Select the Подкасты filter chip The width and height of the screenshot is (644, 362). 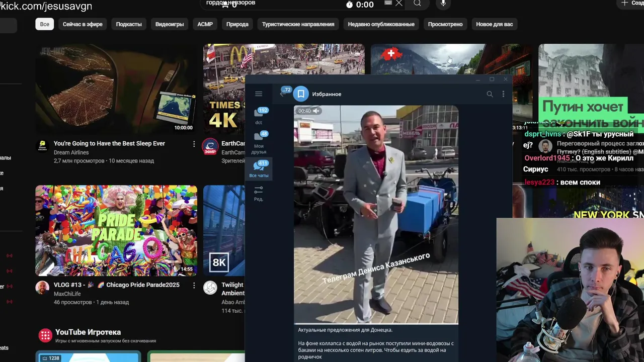(x=129, y=24)
